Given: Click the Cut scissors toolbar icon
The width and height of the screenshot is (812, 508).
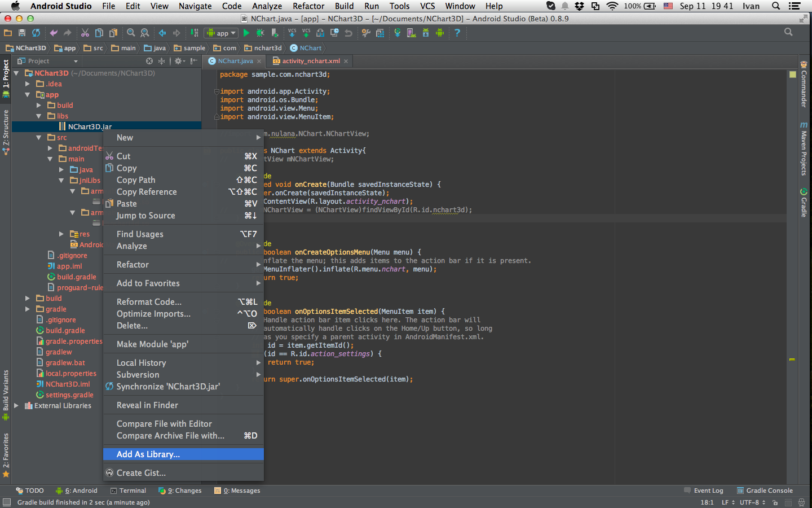Looking at the screenshot, I should 85,33.
